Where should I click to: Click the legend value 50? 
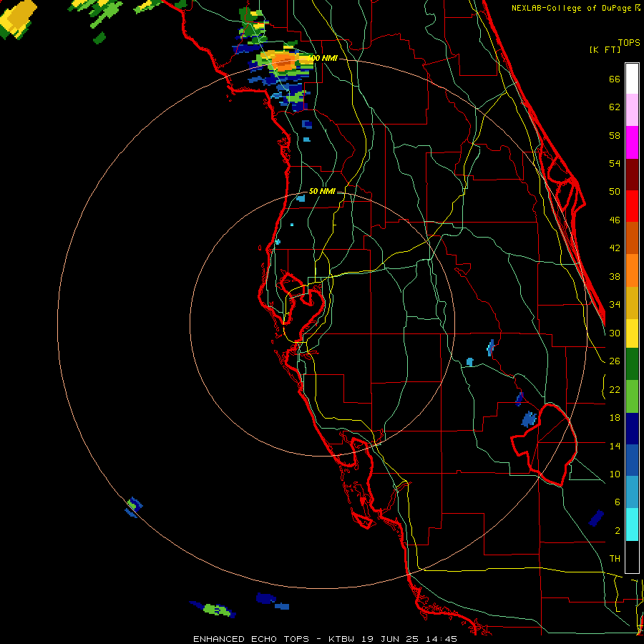[615, 191]
